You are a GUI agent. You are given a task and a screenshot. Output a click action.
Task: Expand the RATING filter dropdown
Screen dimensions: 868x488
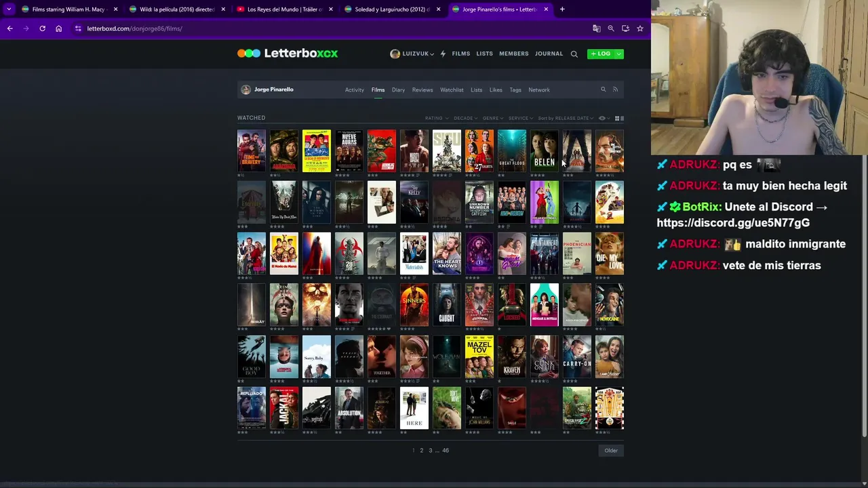(x=435, y=118)
